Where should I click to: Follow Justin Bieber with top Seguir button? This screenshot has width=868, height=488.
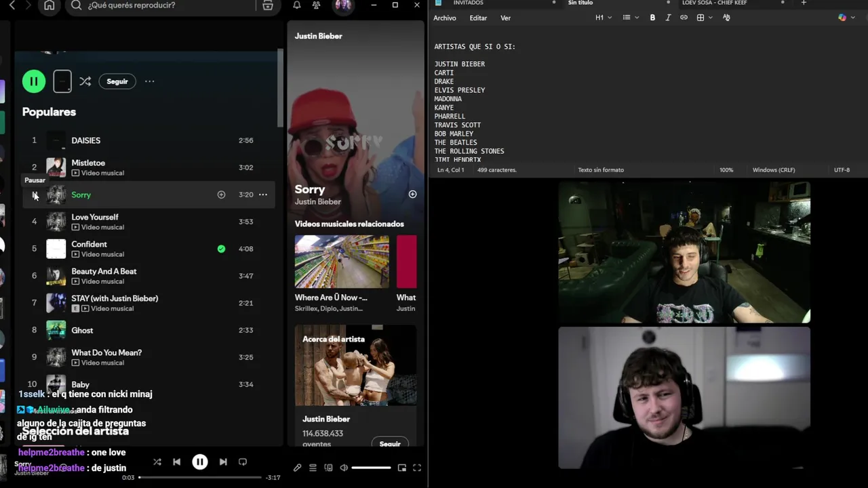(x=117, y=81)
